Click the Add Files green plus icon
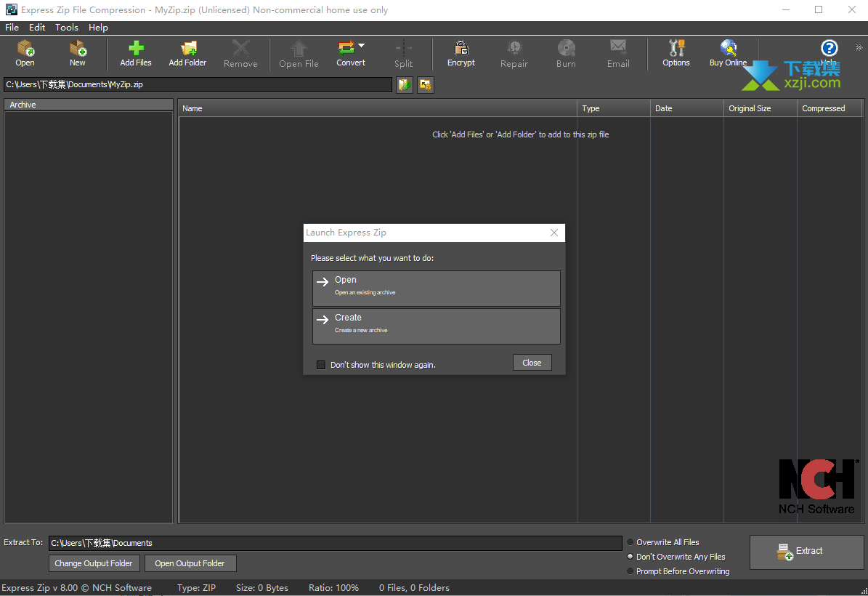The image size is (868, 596). tap(136, 49)
